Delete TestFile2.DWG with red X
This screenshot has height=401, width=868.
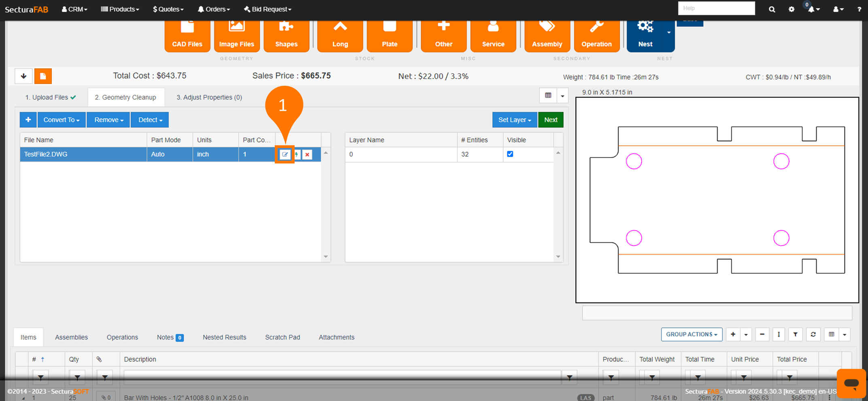[x=307, y=154]
